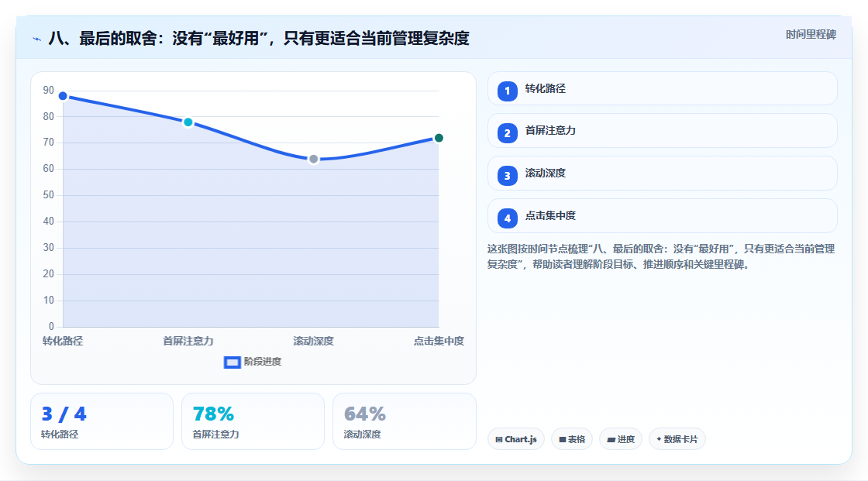
Task: Click the heading 八、最后的取舍
Action: pyautogui.click(x=259, y=38)
